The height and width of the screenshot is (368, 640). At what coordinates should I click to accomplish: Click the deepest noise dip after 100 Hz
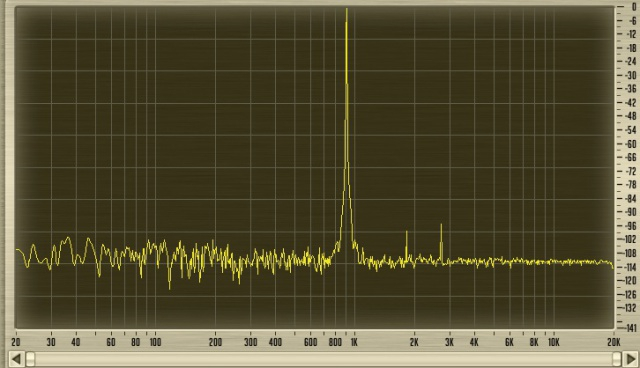169,288
